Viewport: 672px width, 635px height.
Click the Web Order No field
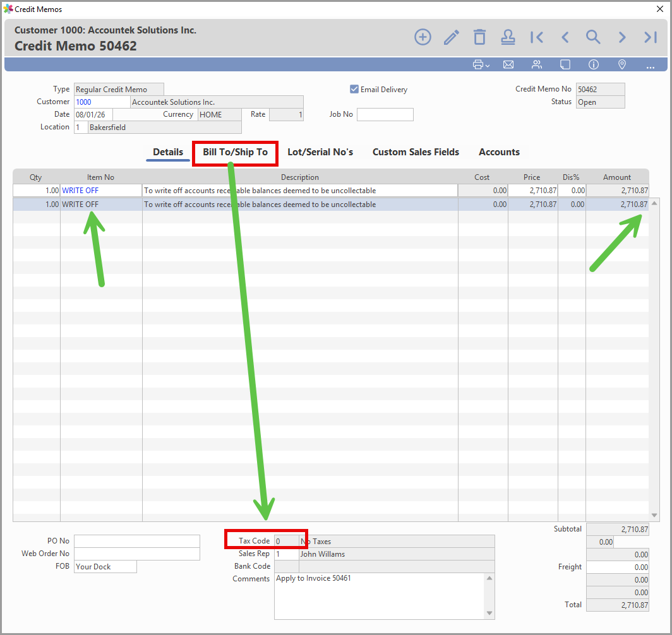tap(136, 554)
